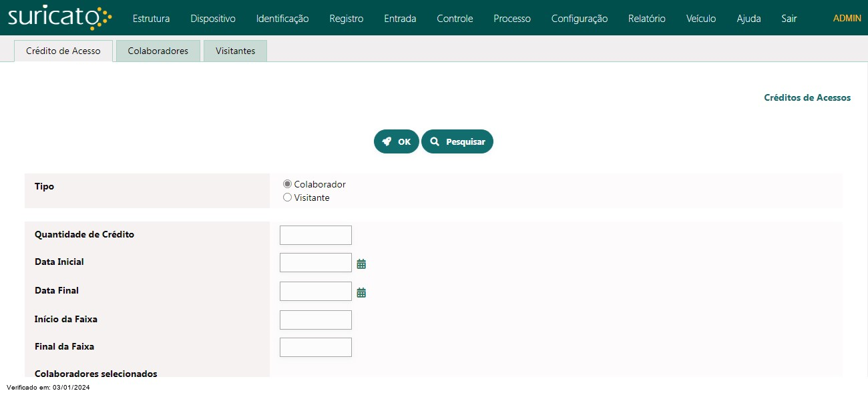Focus the Data Inicial input field

[316, 262]
